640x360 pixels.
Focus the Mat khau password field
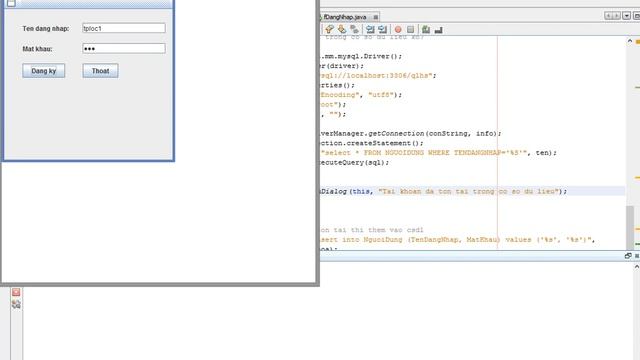point(124,49)
